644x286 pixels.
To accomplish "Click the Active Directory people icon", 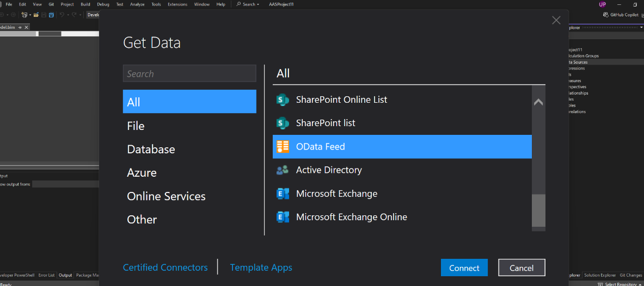I will coord(283,170).
